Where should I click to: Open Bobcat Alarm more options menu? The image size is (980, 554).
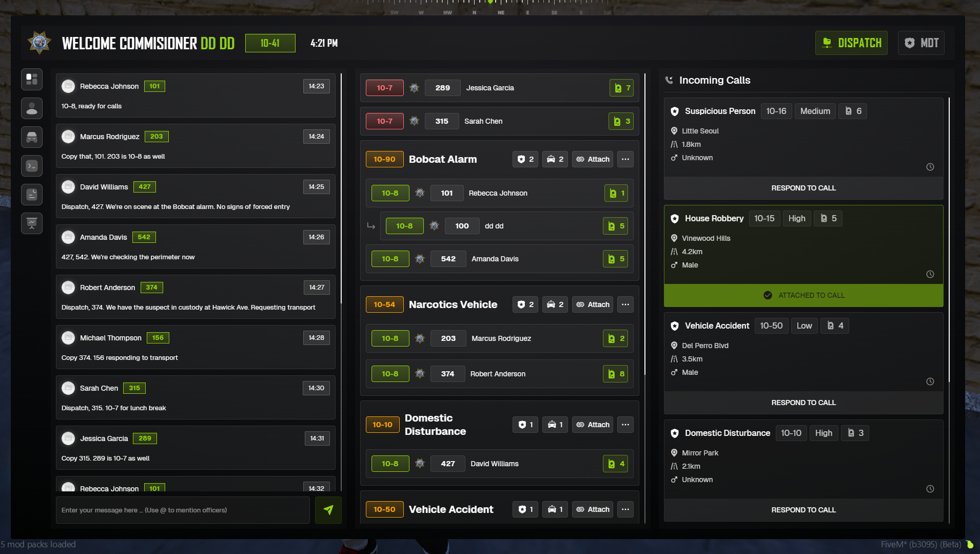click(625, 159)
